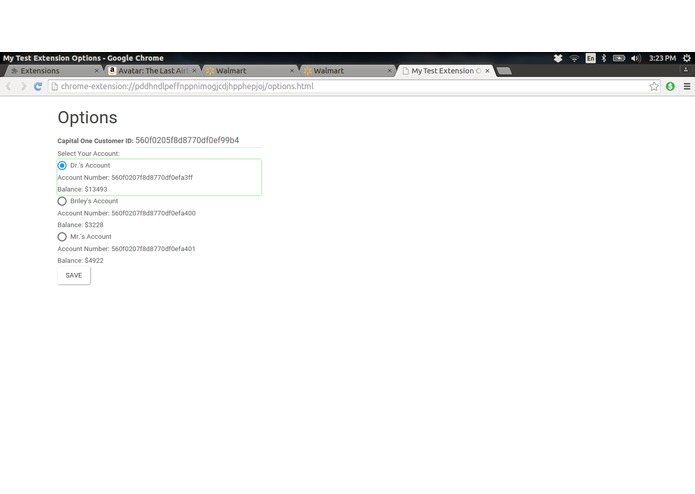Open Dropbox tray icon
The image size is (695, 494).
(558, 58)
